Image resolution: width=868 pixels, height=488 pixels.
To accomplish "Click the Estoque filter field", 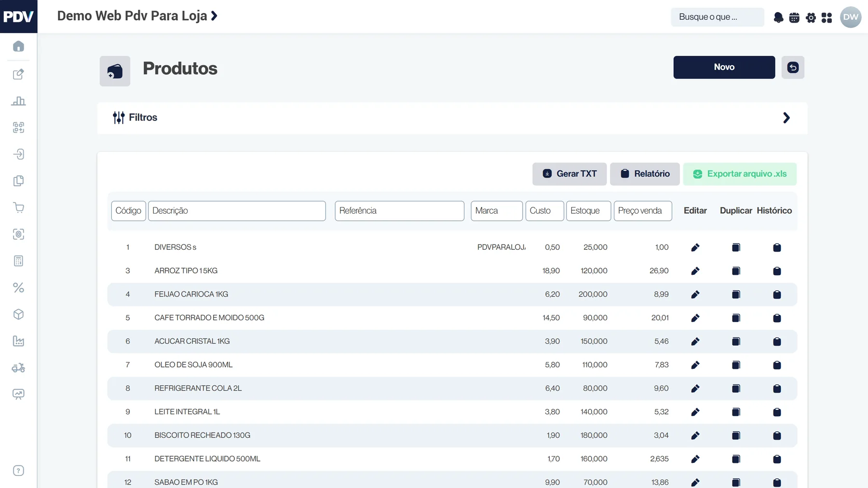I will point(588,211).
